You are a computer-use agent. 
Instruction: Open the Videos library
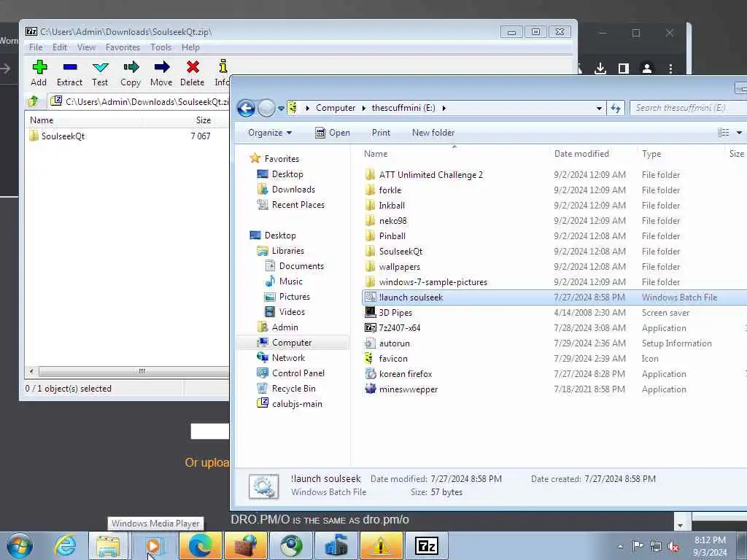pos(292,312)
